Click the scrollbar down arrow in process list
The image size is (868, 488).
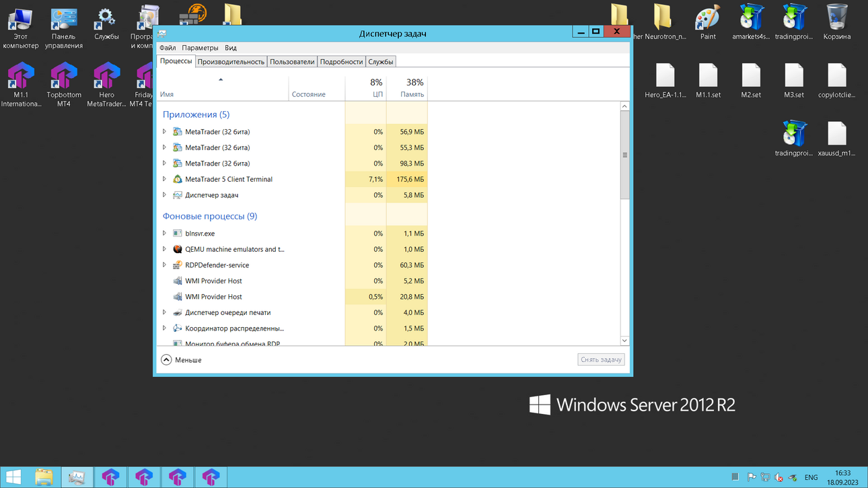pyautogui.click(x=624, y=341)
